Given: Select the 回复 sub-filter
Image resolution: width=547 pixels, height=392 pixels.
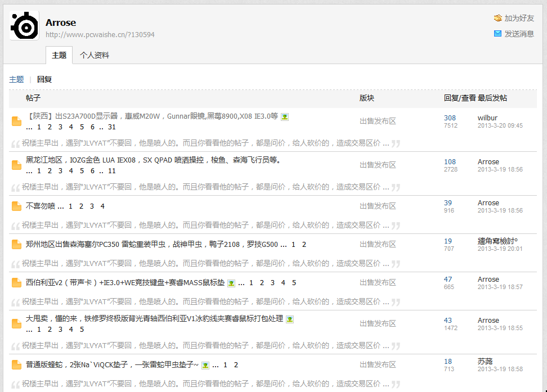Looking at the screenshot, I should [x=44, y=79].
